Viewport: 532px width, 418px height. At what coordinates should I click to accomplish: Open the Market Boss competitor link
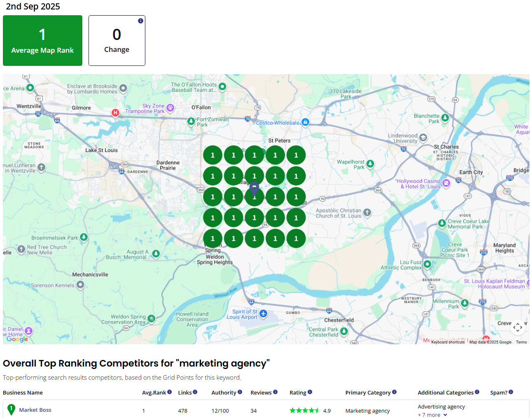[x=35, y=410]
